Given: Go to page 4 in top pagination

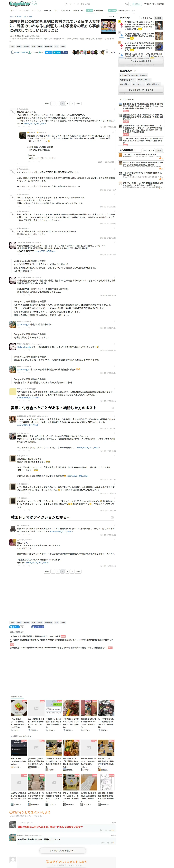Looking at the screenshot, I should pos(67,103).
